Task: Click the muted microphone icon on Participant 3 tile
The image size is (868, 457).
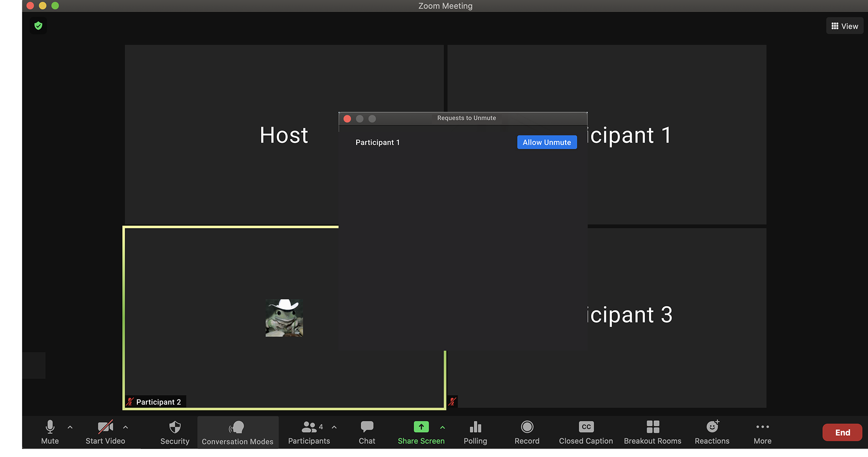Action: tap(452, 401)
